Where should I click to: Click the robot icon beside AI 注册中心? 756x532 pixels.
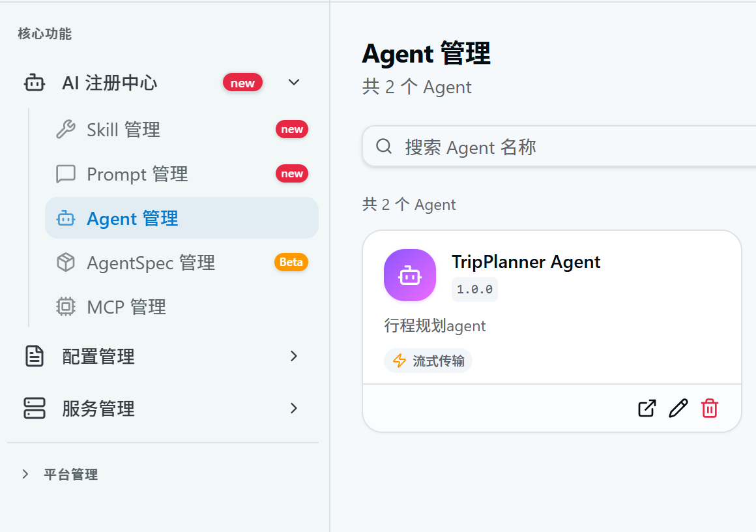pyautogui.click(x=35, y=83)
